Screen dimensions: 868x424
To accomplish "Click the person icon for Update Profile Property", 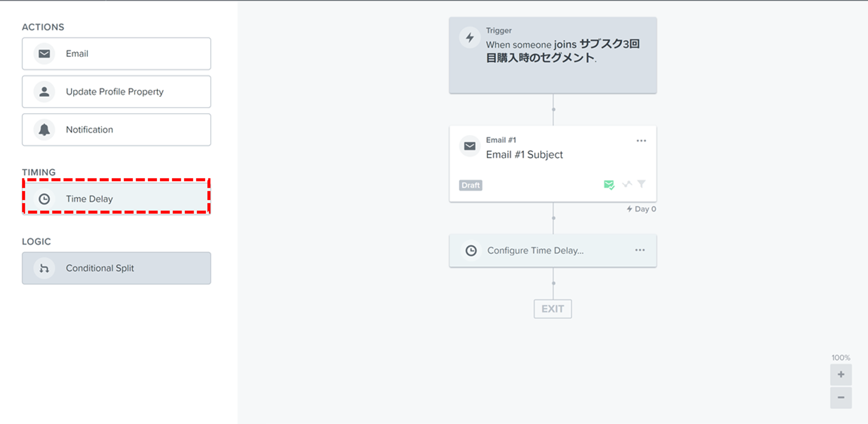I will pos(44,92).
